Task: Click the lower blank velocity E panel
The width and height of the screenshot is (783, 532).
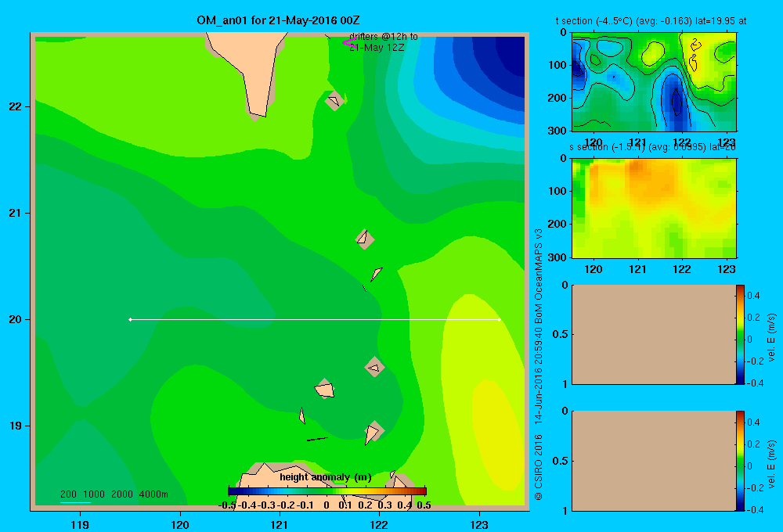Action: coord(653,461)
